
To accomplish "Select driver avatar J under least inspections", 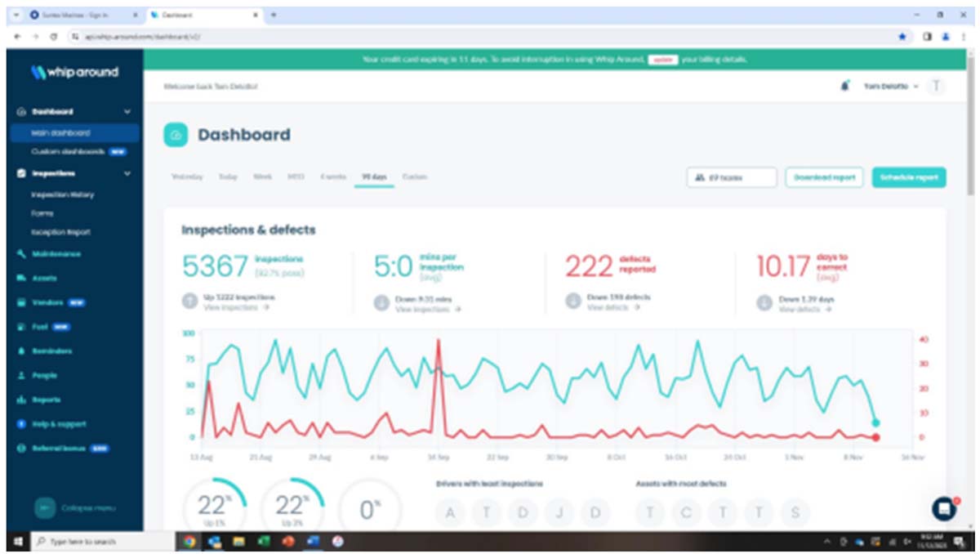I will (559, 512).
